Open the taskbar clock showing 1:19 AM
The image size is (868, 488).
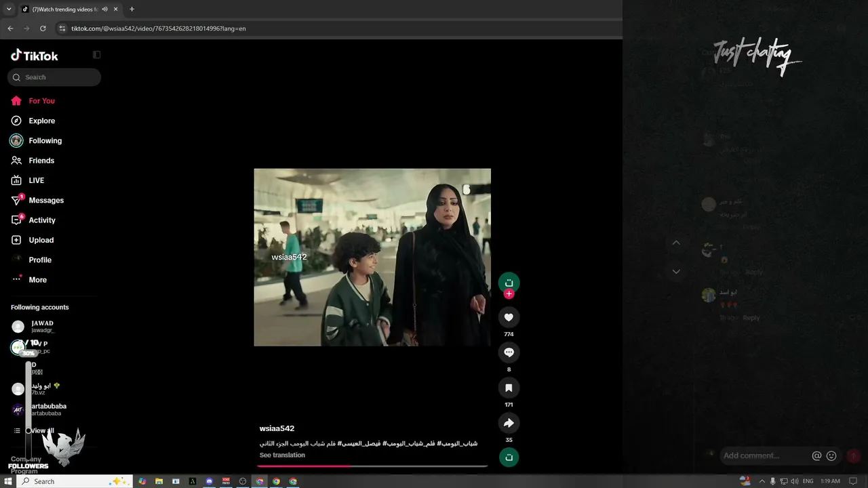pos(830,481)
